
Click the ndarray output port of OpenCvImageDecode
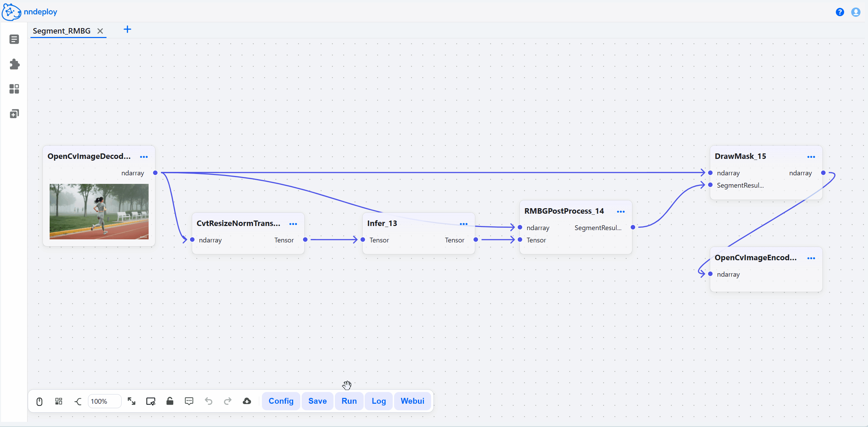155,173
